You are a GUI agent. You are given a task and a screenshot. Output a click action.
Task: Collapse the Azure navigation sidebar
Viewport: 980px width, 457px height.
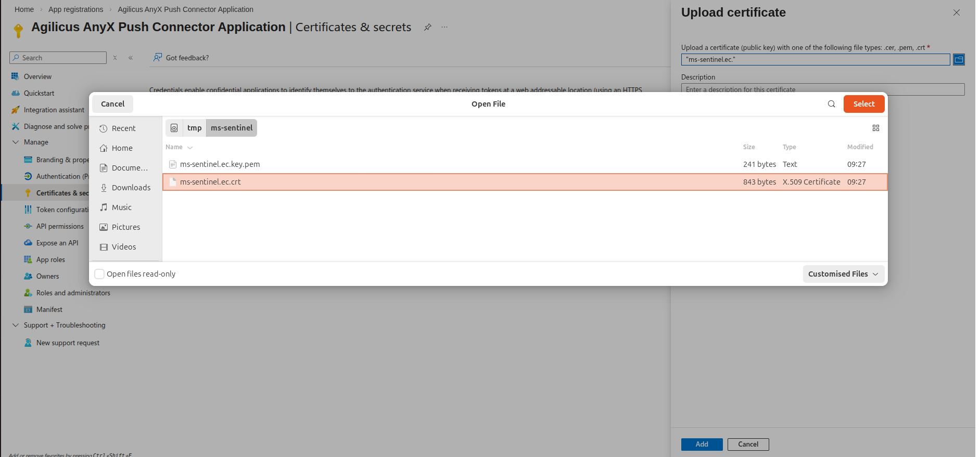131,58
